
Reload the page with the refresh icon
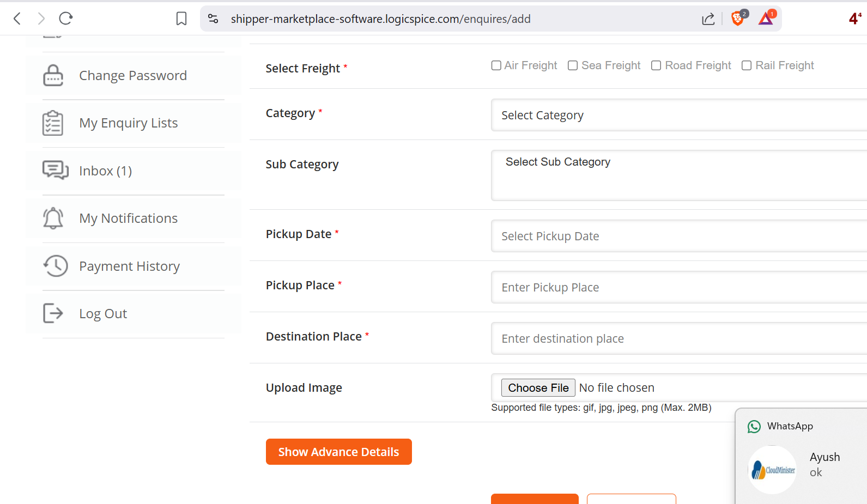pos(66,19)
